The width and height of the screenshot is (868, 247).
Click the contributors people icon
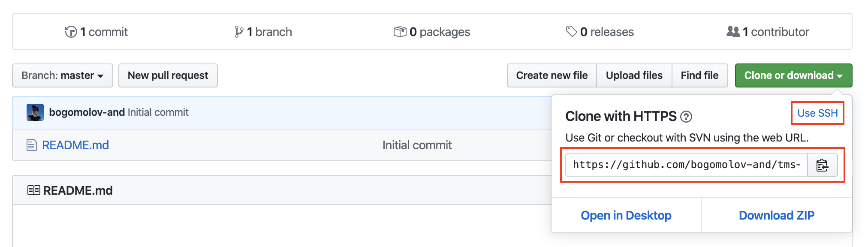pyautogui.click(x=733, y=31)
